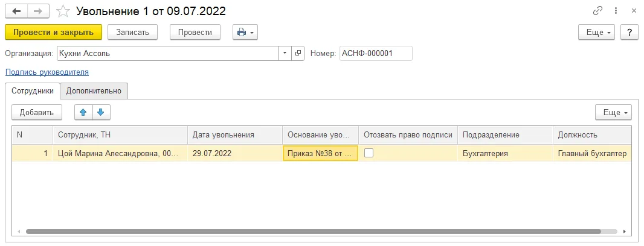
Task: Click the Дата увольнения column header
Action: (x=235, y=135)
